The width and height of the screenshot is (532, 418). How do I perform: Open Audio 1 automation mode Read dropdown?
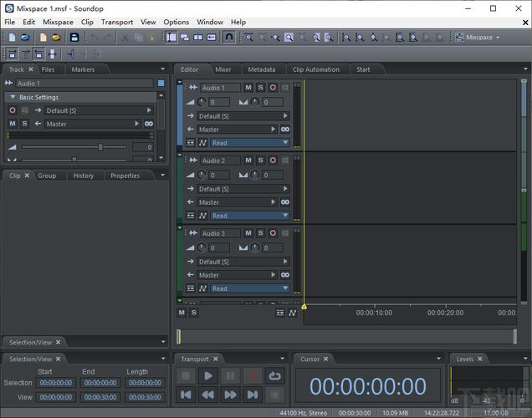(250, 143)
